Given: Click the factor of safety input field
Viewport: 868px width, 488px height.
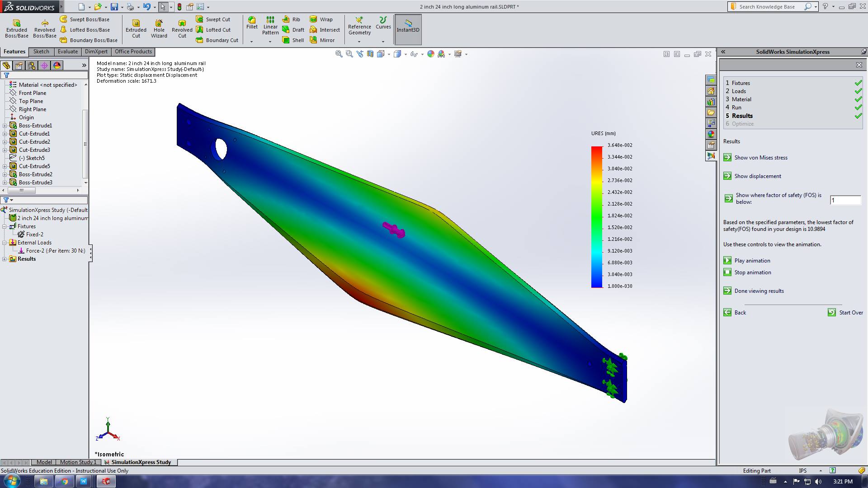Looking at the screenshot, I should (x=845, y=200).
